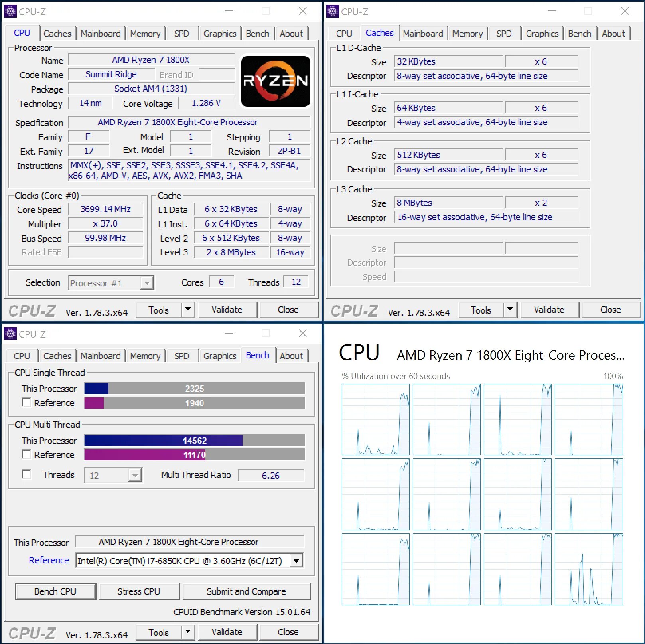Image resolution: width=645 pixels, height=644 pixels.
Task: Click Validate in the CPU window
Action: click(x=227, y=310)
